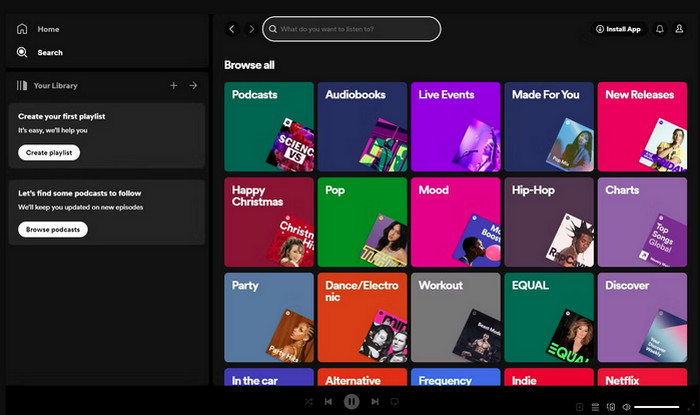Viewport: 700px width, 415px height.
Task: Open notifications bell icon
Action: pyautogui.click(x=659, y=29)
